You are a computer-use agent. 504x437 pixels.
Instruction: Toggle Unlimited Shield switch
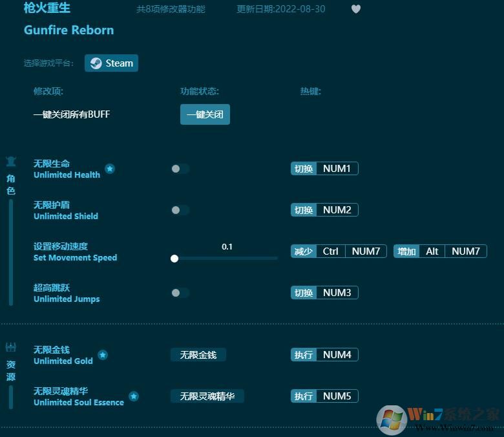tap(180, 210)
